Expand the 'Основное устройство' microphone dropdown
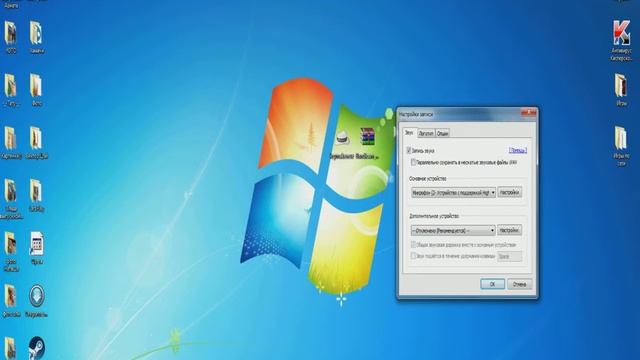Image resolution: width=640 pixels, height=360 pixels. click(453, 192)
